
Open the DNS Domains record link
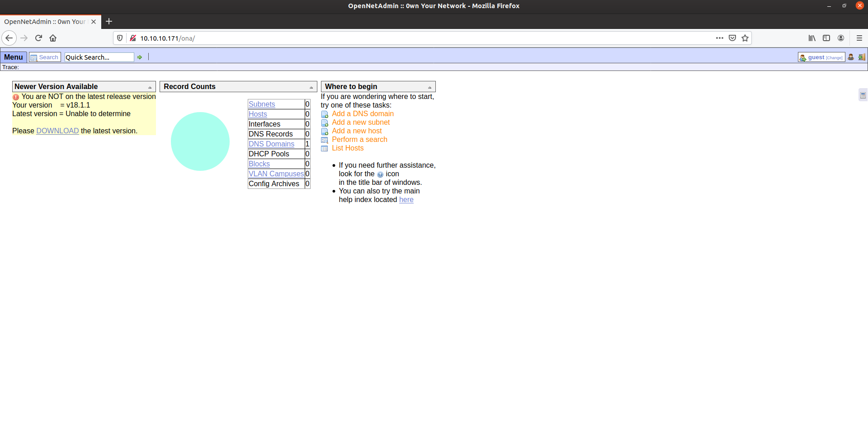(x=271, y=144)
